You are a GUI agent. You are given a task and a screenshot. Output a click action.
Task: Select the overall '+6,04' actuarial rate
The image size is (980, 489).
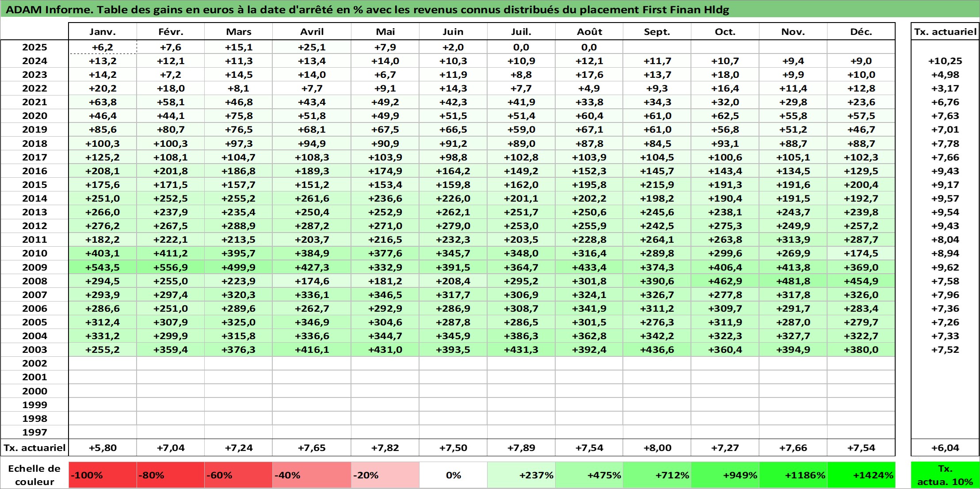(945, 448)
